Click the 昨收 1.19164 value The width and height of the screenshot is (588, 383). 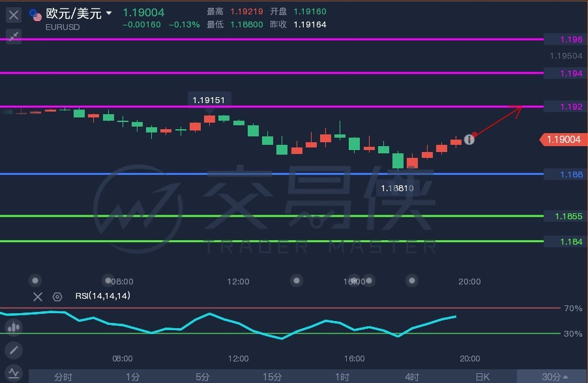click(310, 25)
